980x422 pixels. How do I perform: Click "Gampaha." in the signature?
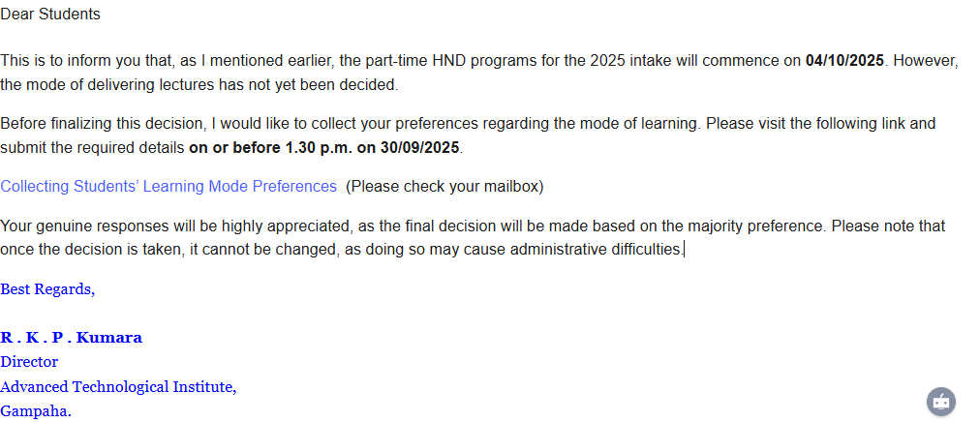pos(36,410)
